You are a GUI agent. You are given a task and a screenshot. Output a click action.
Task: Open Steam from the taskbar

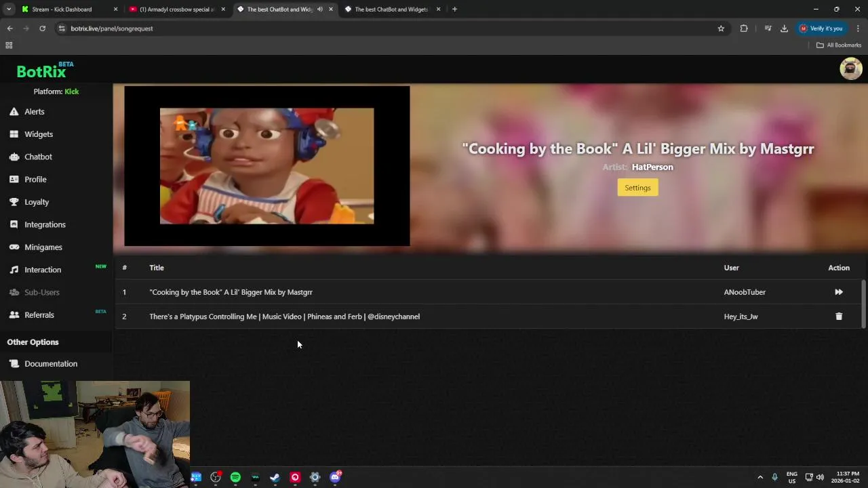point(275,477)
